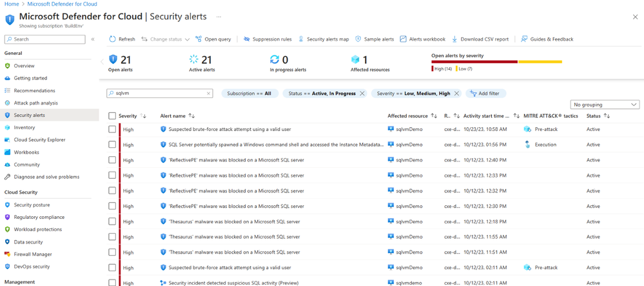Click the yellow Low severity bar
Viewport: 644px width, 286px height.
pos(540,62)
